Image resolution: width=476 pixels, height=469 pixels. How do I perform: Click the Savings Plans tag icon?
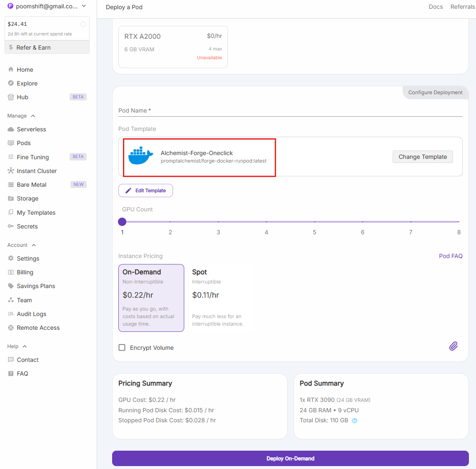click(x=11, y=286)
